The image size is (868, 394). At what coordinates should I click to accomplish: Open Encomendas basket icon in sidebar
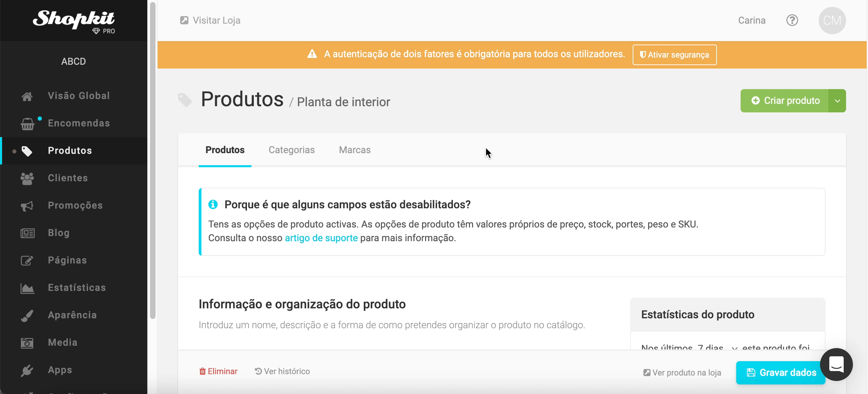27,124
